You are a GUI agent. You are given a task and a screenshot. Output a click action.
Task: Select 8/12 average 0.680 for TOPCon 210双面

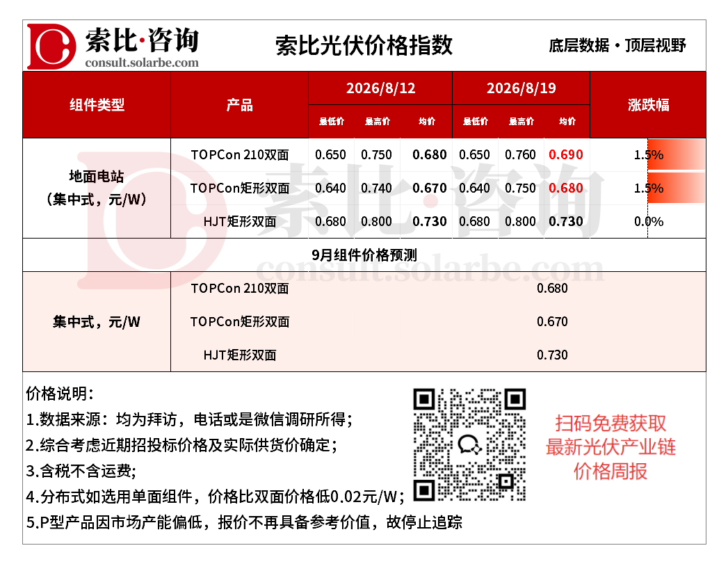tap(430, 155)
